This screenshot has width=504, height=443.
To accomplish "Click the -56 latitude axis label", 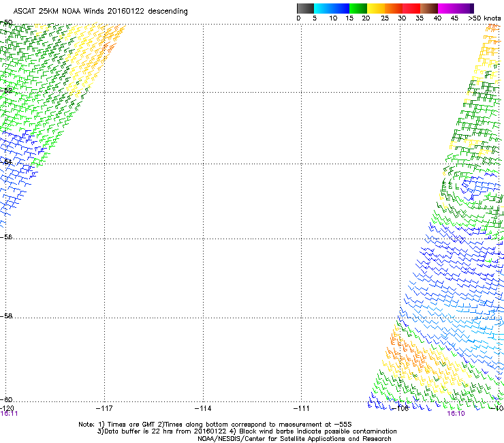I will point(6,237).
